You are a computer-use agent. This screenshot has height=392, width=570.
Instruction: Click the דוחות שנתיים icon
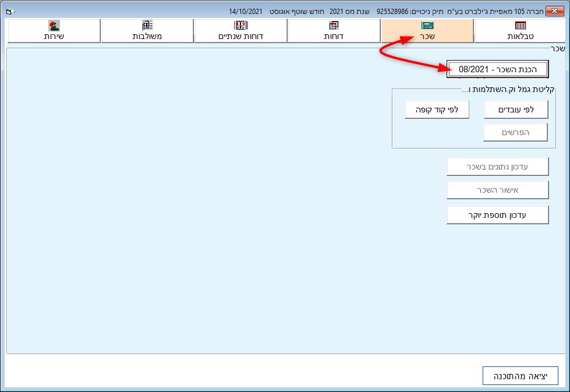pyautogui.click(x=240, y=26)
